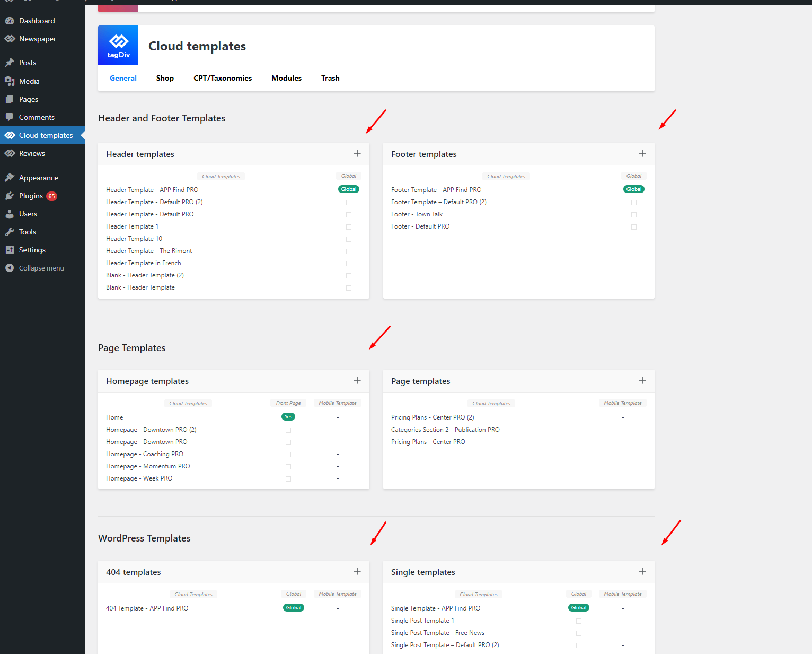Open Pricing Plans - Center PRO (2)

(433, 417)
